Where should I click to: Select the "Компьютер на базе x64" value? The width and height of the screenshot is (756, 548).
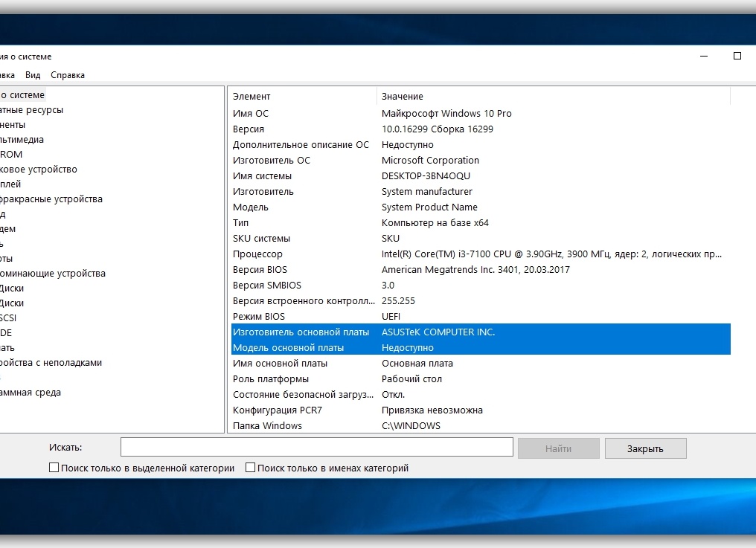(x=435, y=222)
